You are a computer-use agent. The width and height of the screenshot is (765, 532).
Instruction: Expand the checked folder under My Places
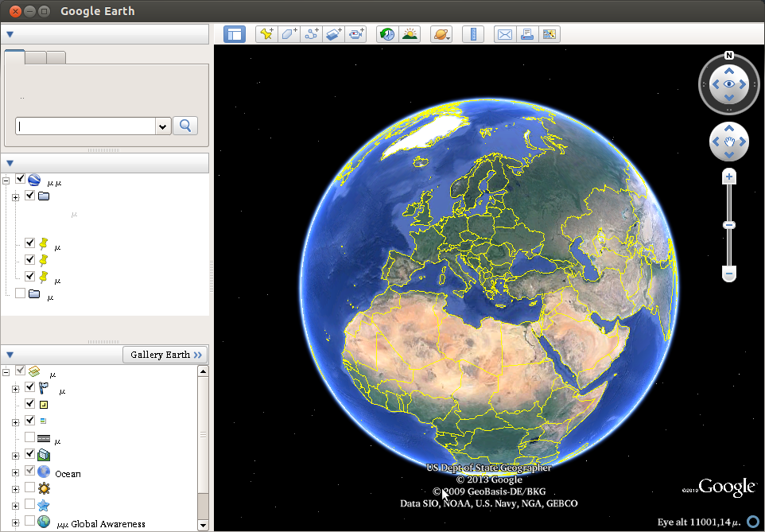click(x=16, y=197)
